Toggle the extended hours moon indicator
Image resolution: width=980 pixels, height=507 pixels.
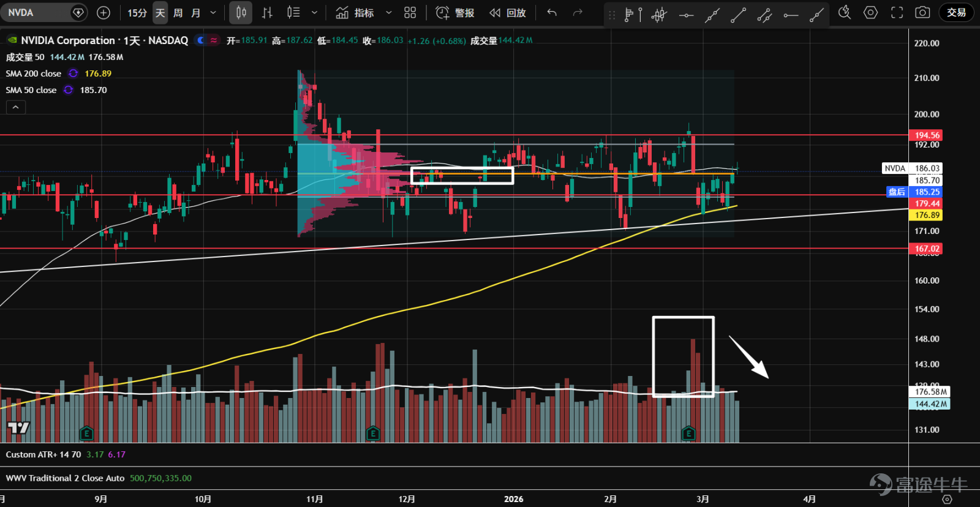[200, 40]
